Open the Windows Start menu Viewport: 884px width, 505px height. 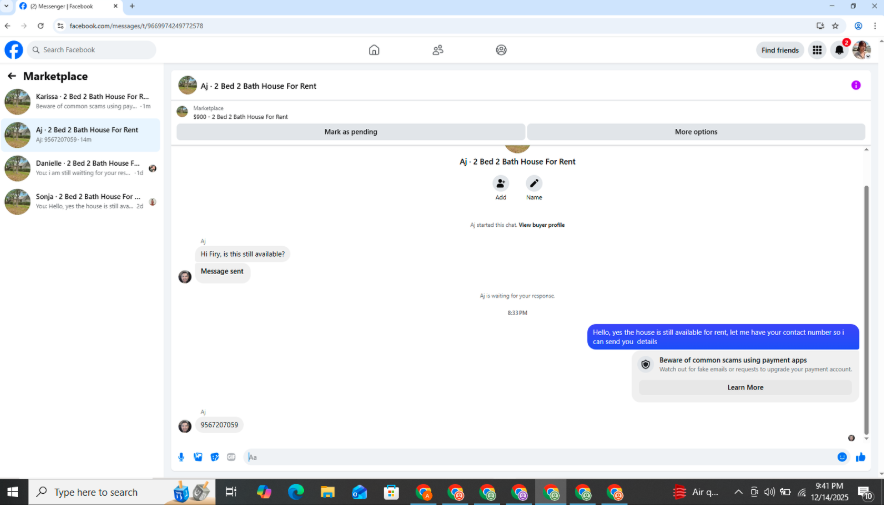coord(12,492)
